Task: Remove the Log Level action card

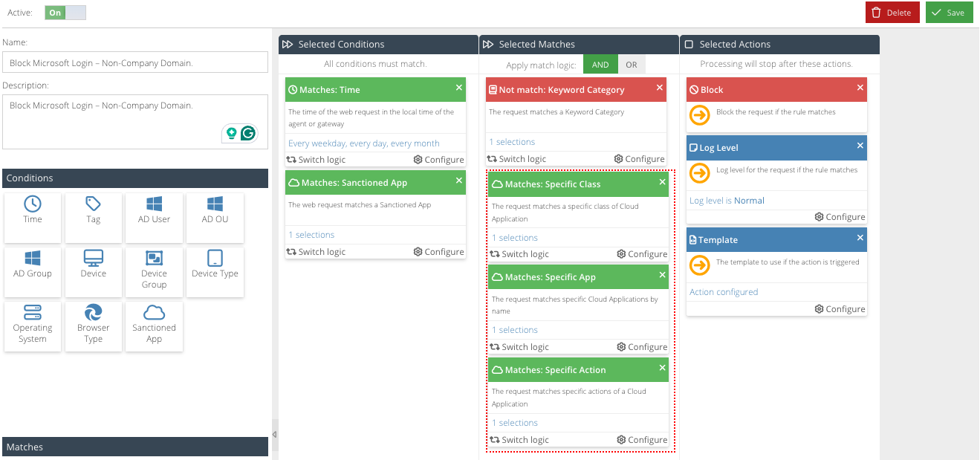Action: pyautogui.click(x=860, y=146)
